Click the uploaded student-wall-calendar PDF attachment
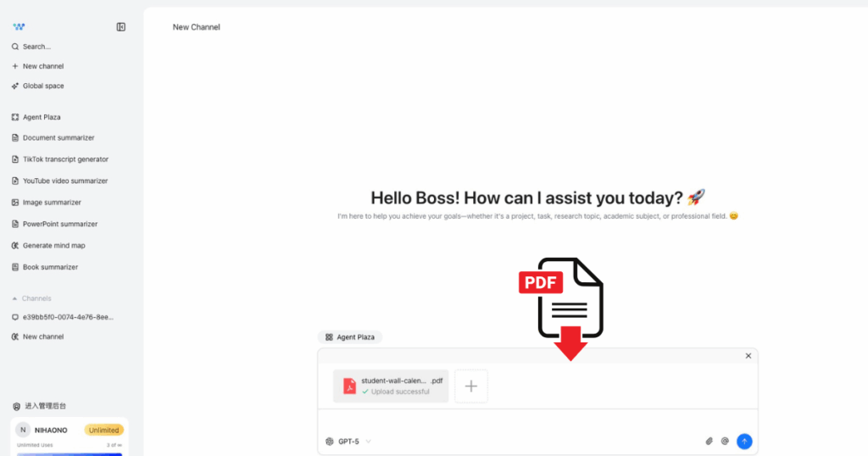This screenshot has height=456, width=868. pyautogui.click(x=391, y=386)
